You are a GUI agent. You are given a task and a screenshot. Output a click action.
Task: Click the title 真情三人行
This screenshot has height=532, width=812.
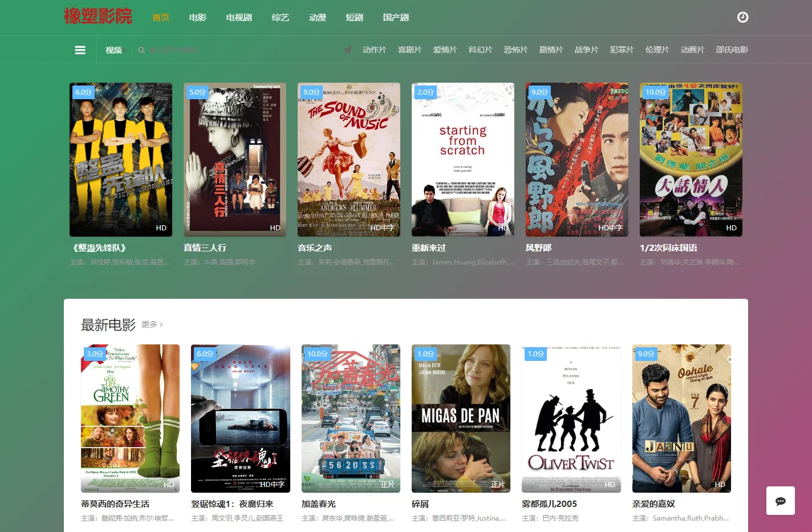tap(205, 248)
